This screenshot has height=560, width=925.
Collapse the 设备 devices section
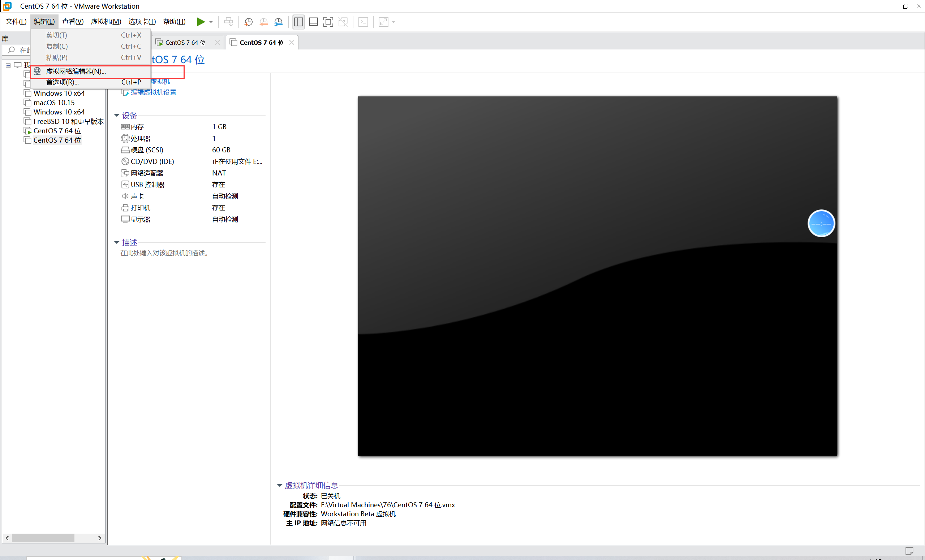click(117, 116)
